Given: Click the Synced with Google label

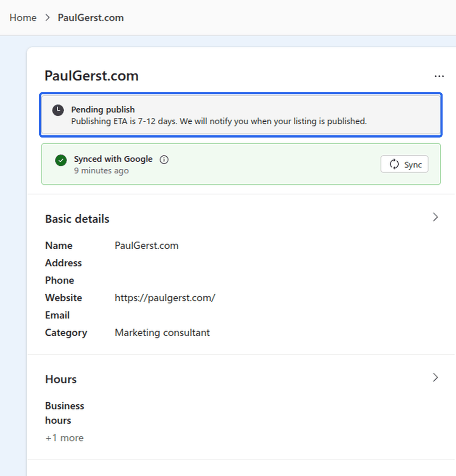Looking at the screenshot, I should pos(114,159).
